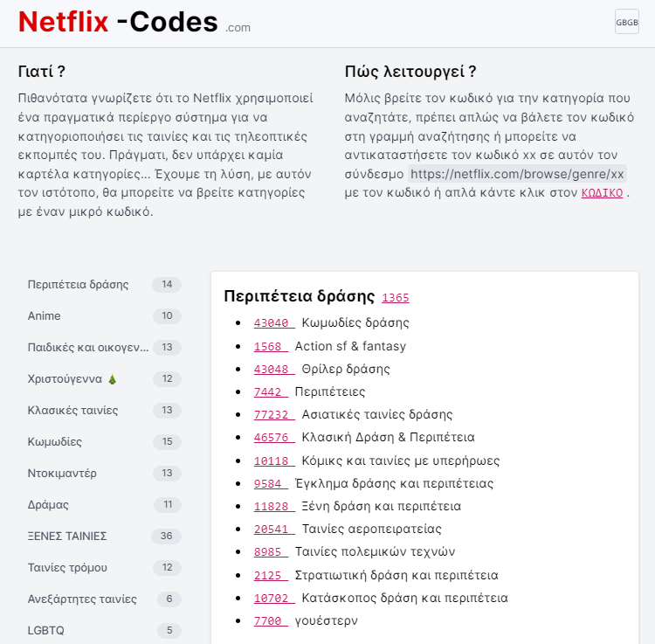Click the Γιατί ? heading
Image resolution: width=655 pixels, height=644 pixels.
click(x=42, y=72)
